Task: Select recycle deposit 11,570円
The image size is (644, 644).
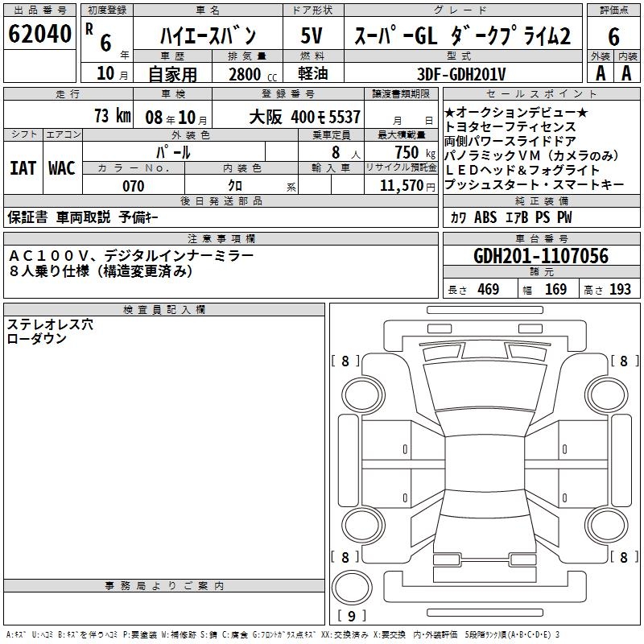Action: 407,186
